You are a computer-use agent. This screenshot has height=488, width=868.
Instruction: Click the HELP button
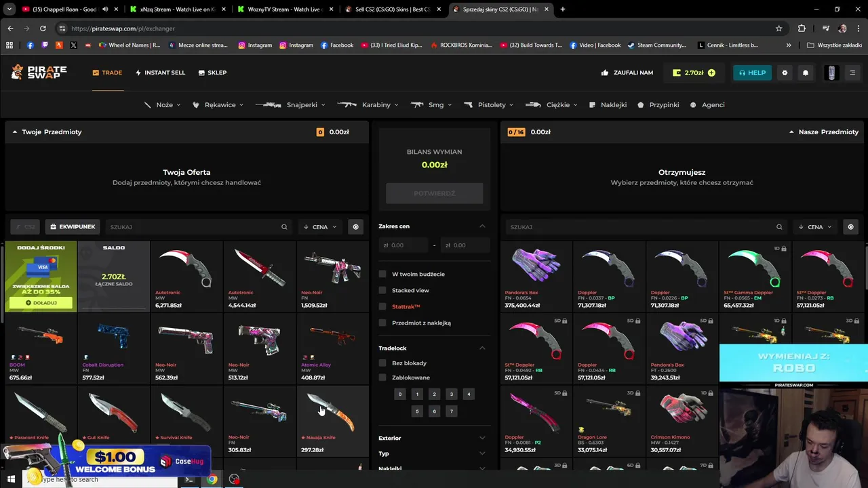752,73
